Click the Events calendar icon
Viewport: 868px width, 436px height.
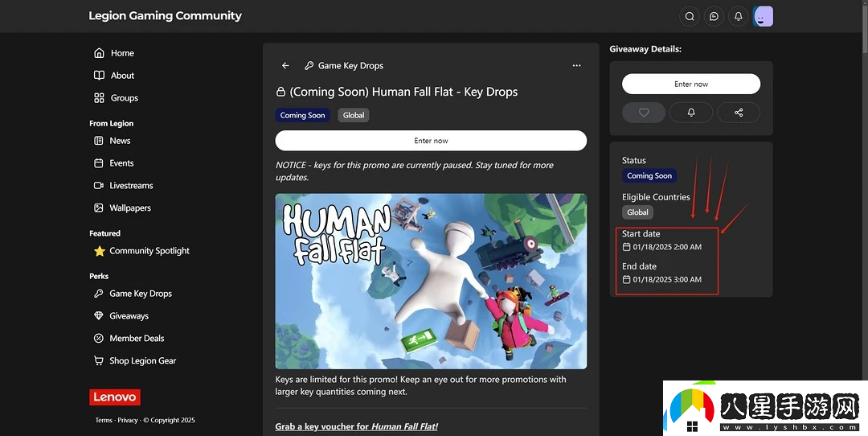point(99,162)
